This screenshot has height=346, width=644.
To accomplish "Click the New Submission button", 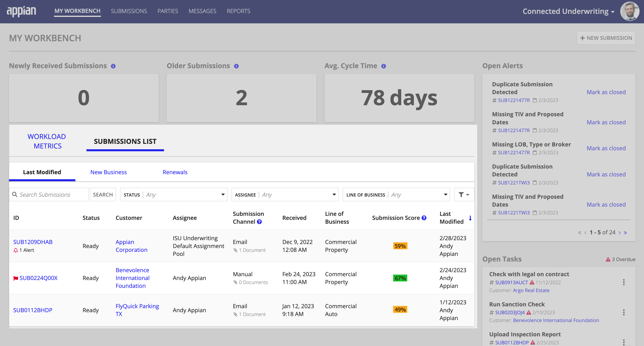I will coord(606,38).
